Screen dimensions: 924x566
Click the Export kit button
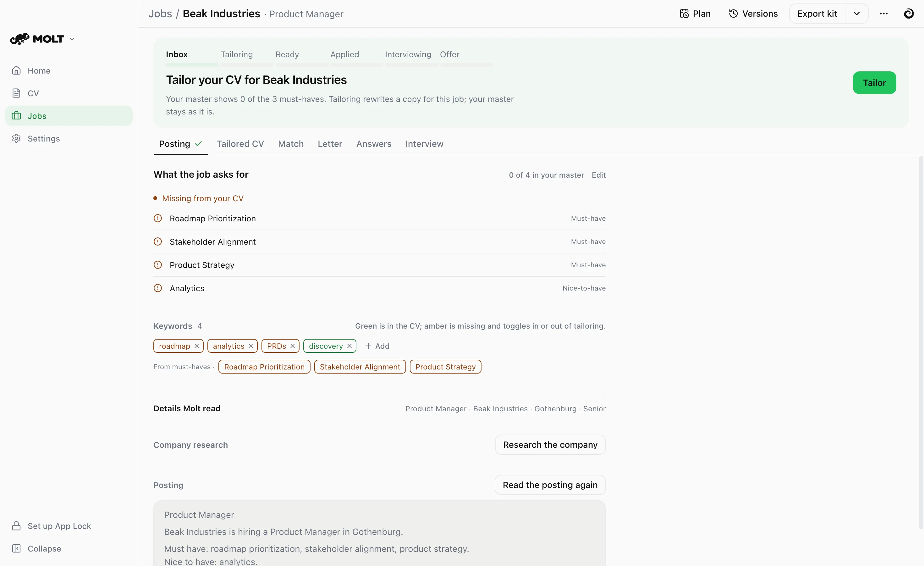(x=817, y=14)
